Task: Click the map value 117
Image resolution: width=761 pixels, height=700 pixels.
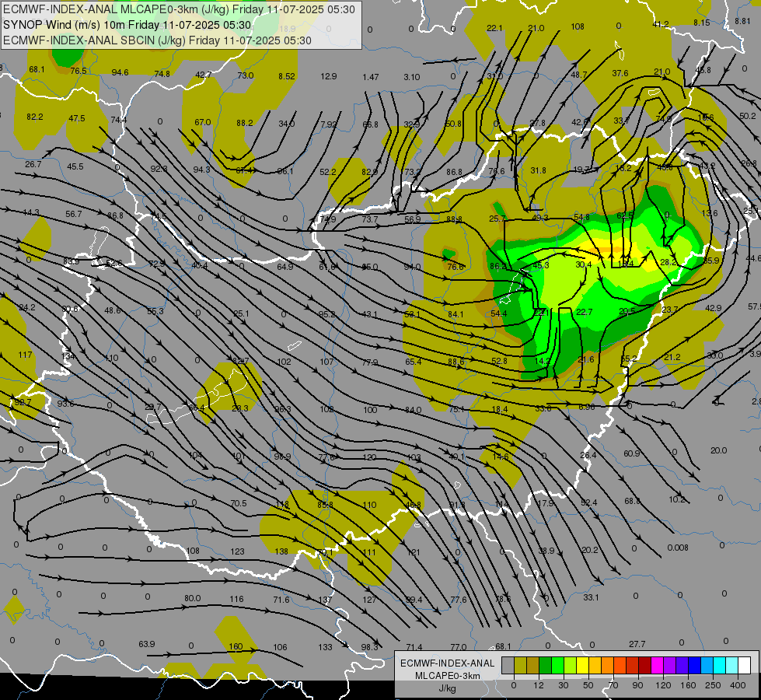Action: pos(25,355)
